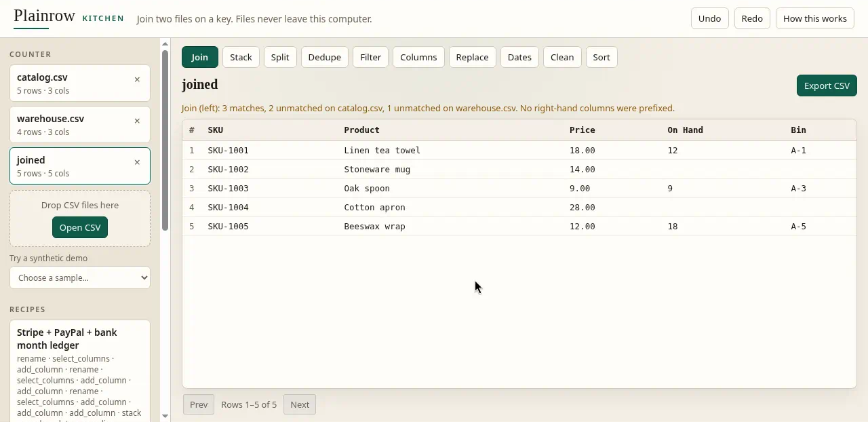This screenshot has height=422, width=868.
Task: Select the Columns tool tab
Action: click(418, 57)
